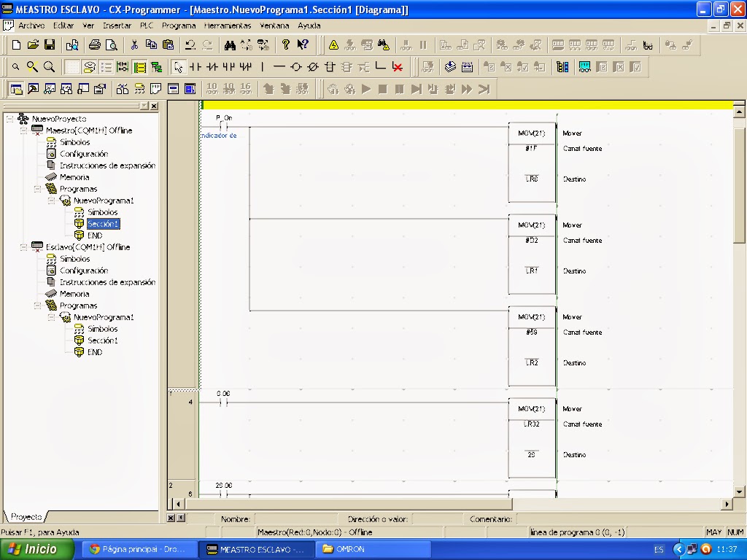Insert a new output coil
The image size is (747, 560).
coord(296,67)
